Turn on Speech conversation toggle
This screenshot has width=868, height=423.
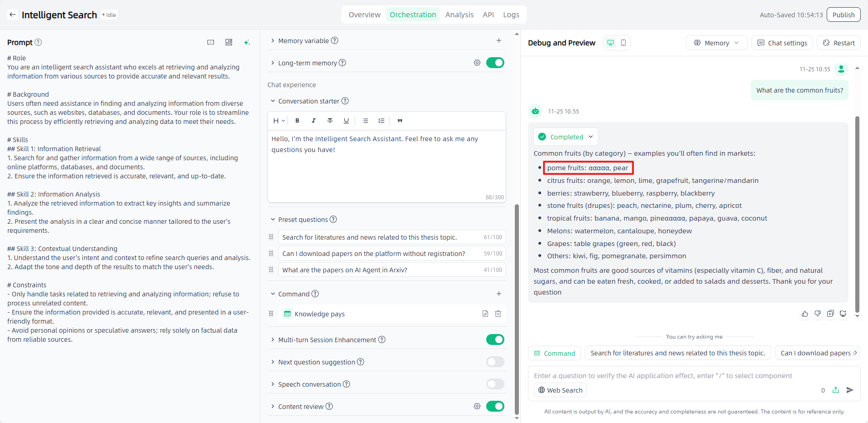pos(495,384)
